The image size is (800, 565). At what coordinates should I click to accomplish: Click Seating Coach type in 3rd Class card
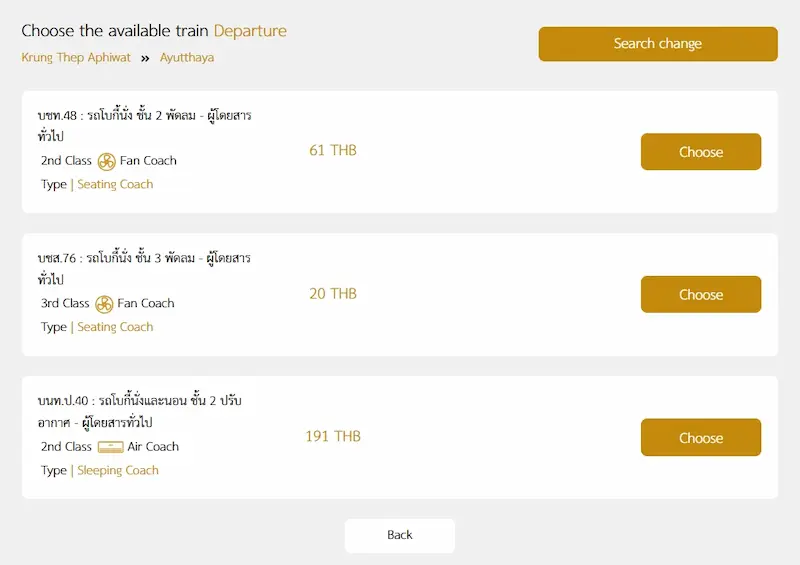[x=115, y=327]
